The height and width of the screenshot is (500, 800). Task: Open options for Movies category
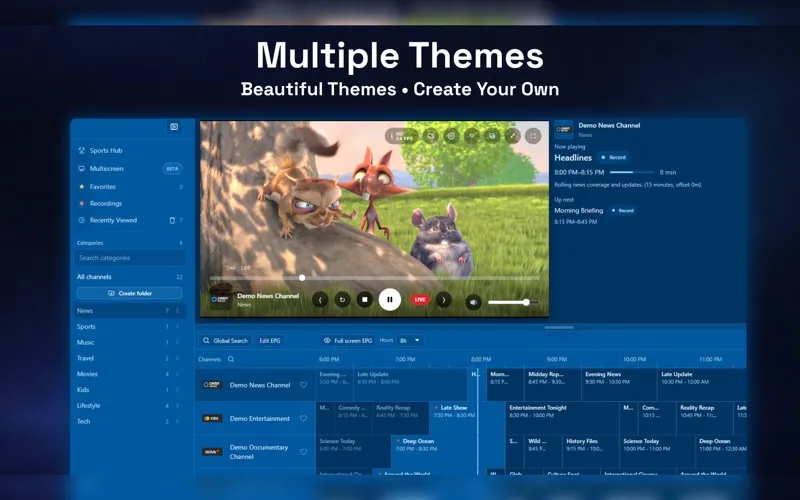coord(178,374)
